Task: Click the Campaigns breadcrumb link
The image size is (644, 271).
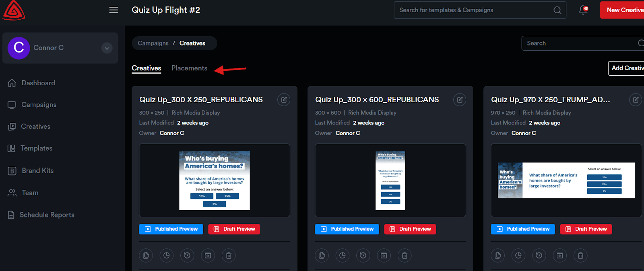Action: click(153, 43)
